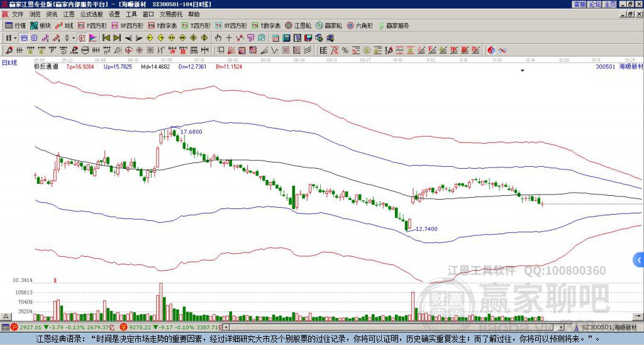Select the crosshair cursor tool
Viewport: 644px width, 345px height.
pos(229,38)
